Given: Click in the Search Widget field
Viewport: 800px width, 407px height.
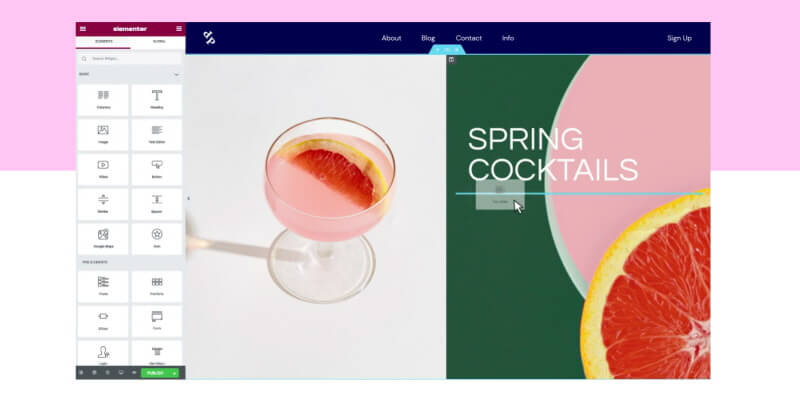Looking at the screenshot, I should pos(131,59).
